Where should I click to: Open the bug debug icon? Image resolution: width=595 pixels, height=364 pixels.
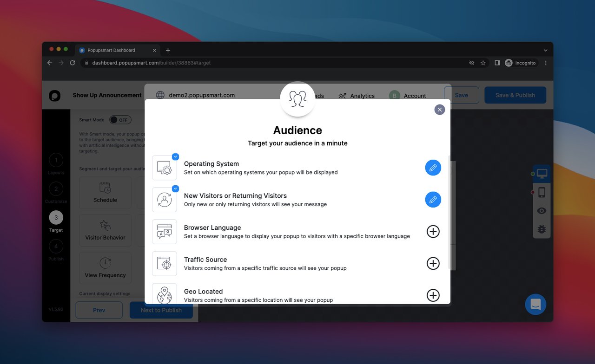tap(542, 229)
